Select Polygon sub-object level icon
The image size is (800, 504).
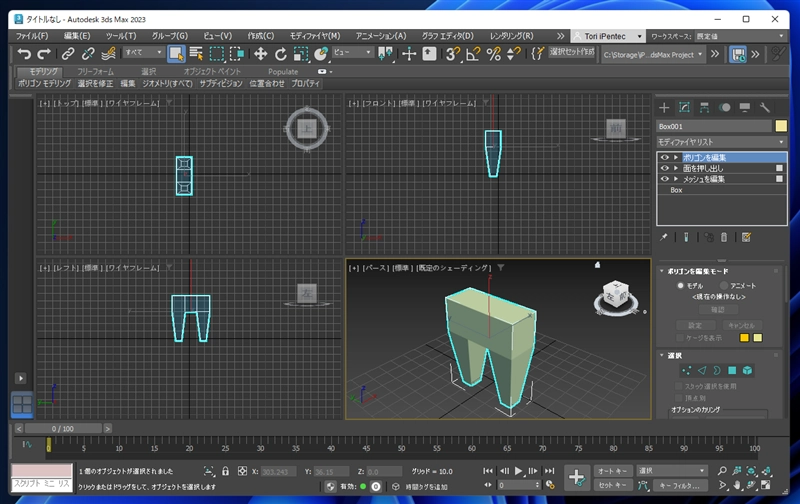(732, 370)
